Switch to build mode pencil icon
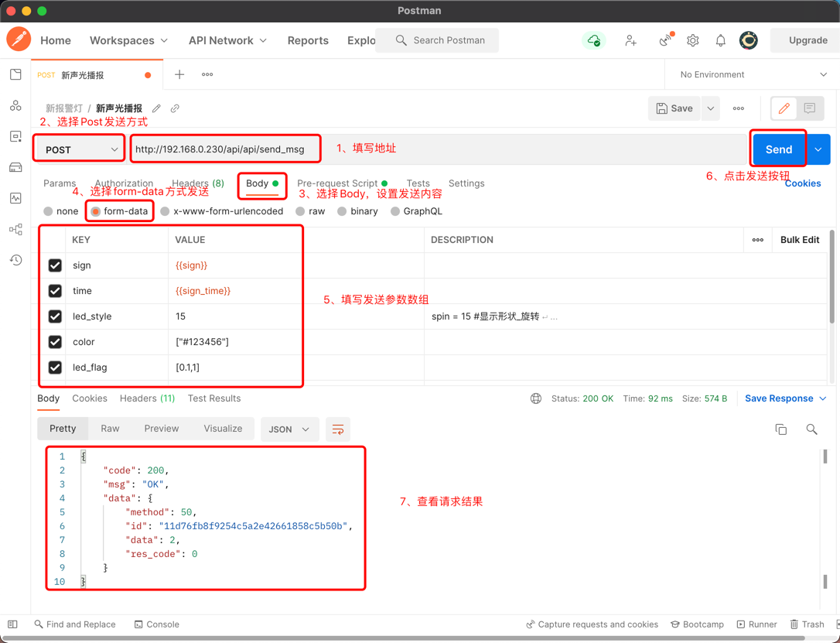The height and width of the screenshot is (643, 840). click(x=784, y=108)
